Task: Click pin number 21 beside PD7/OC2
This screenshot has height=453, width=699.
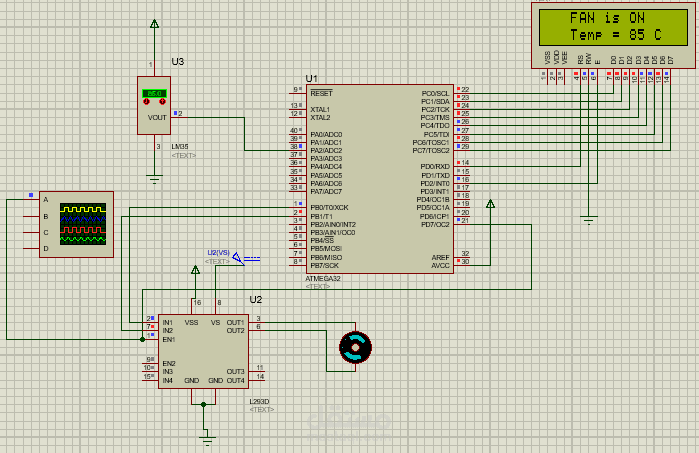Action: click(x=465, y=221)
